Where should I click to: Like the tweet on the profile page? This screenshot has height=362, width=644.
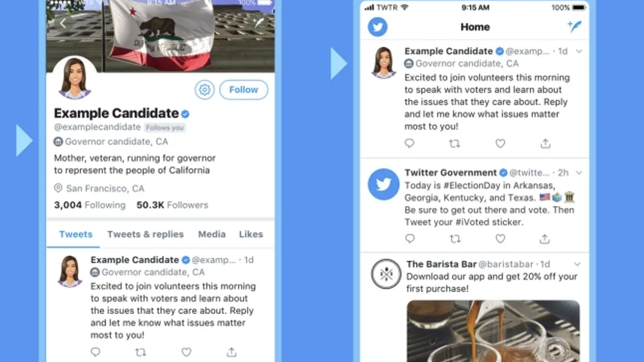tap(186, 352)
